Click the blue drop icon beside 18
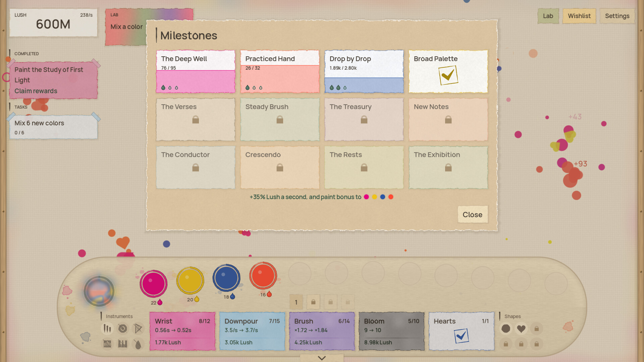The width and height of the screenshot is (644, 362). [233, 296]
